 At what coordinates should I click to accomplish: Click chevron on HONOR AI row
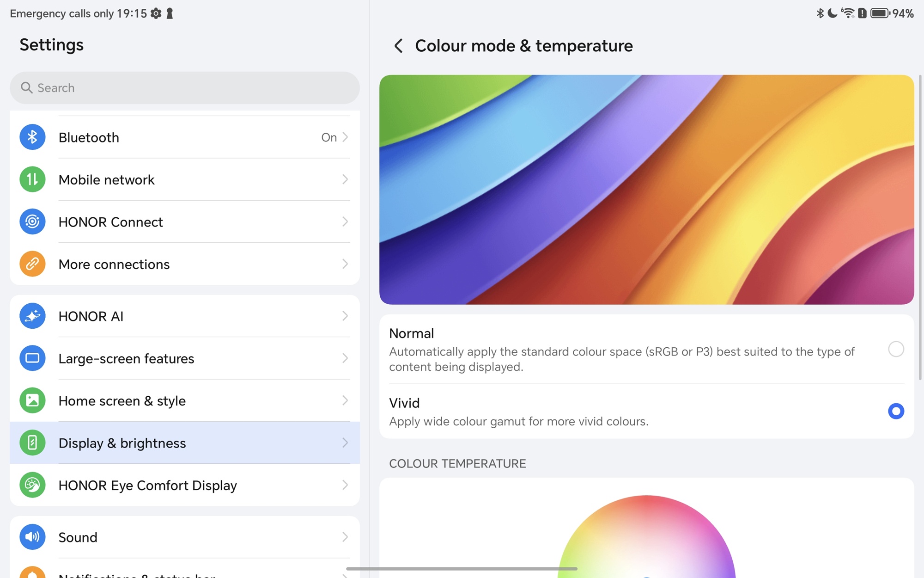tap(345, 316)
